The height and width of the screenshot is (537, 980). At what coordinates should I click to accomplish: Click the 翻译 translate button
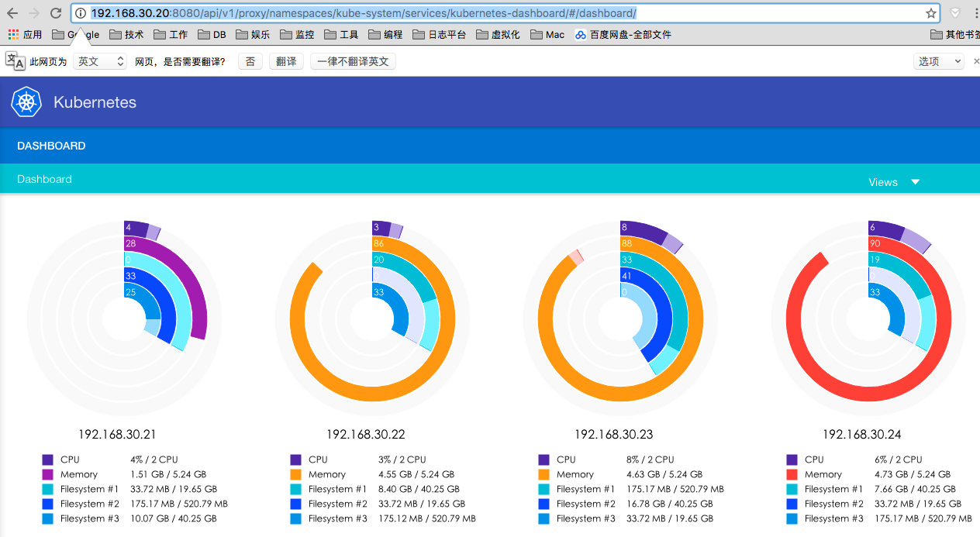286,61
